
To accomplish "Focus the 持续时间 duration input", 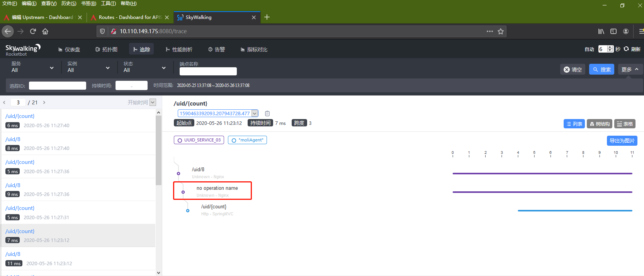I will click(131, 85).
